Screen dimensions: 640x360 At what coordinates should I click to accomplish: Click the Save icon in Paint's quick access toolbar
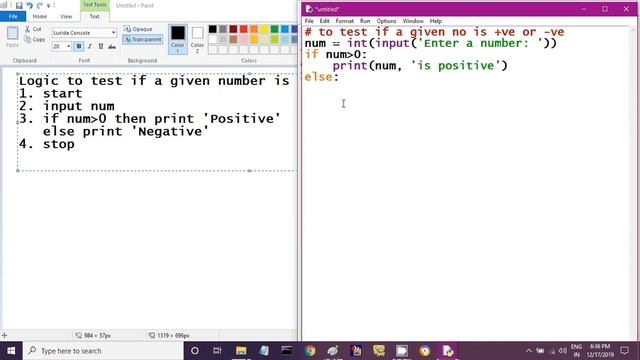tap(19, 5)
